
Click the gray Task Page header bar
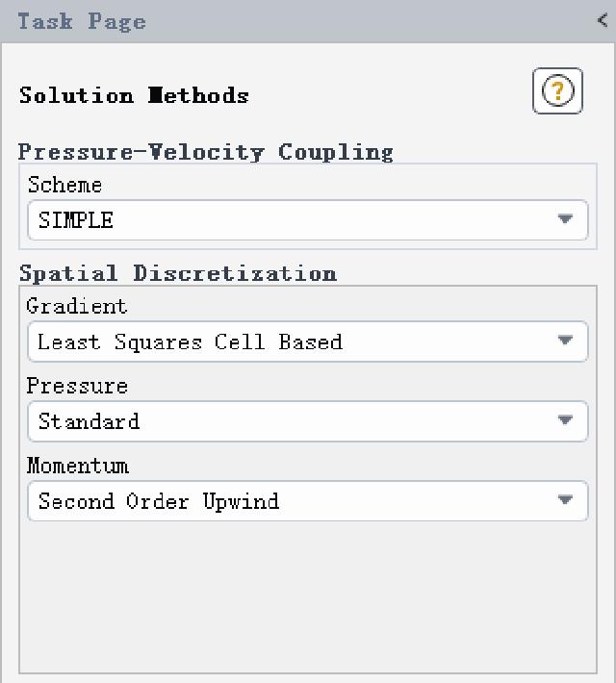(x=308, y=21)
